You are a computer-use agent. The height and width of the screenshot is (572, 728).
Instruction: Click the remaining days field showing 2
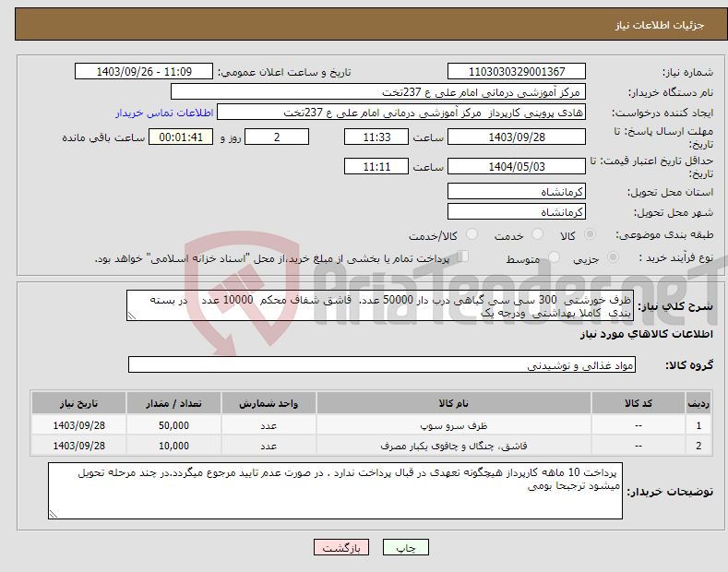(277, 137)
